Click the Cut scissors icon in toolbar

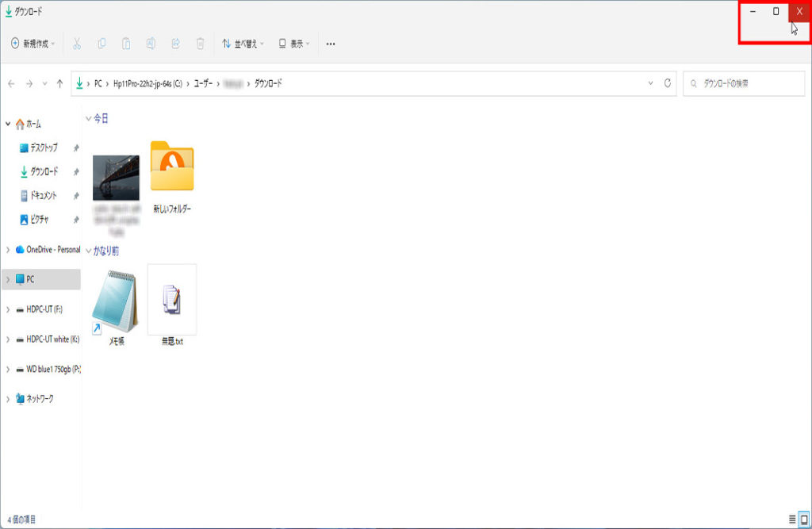[x=77, y=44]
